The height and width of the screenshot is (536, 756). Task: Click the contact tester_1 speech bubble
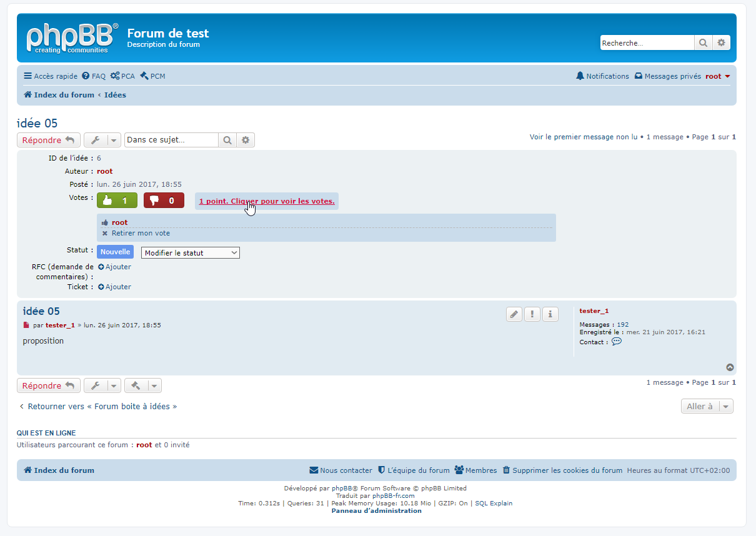pos(617,342)
